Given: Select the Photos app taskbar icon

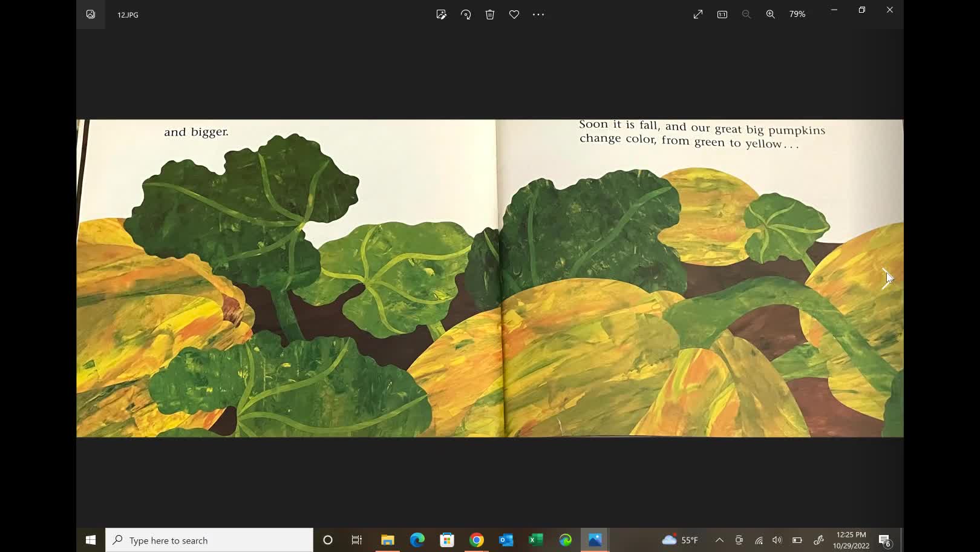Looking at the screenshot, I should tap(595, 540).
